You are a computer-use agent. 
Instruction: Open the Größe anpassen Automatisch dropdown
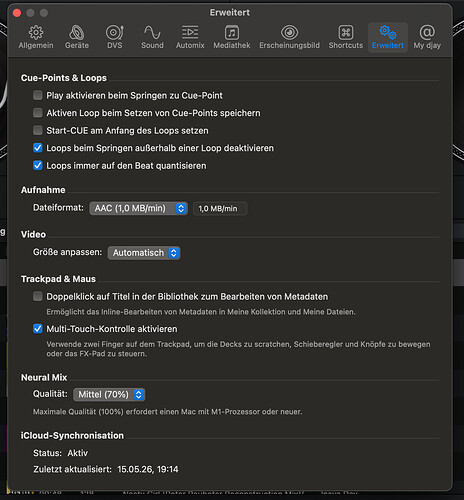pyautogui.click(x=144, y=253)
